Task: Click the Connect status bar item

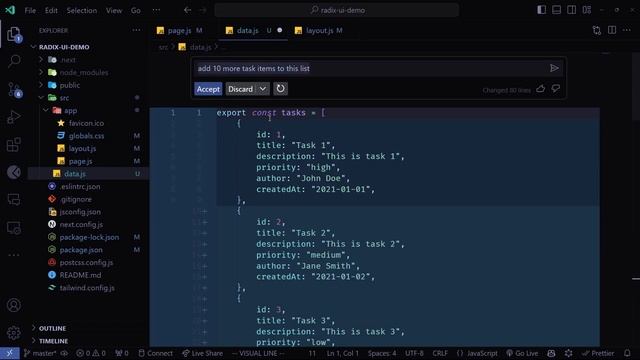Action: click(156, 353)
